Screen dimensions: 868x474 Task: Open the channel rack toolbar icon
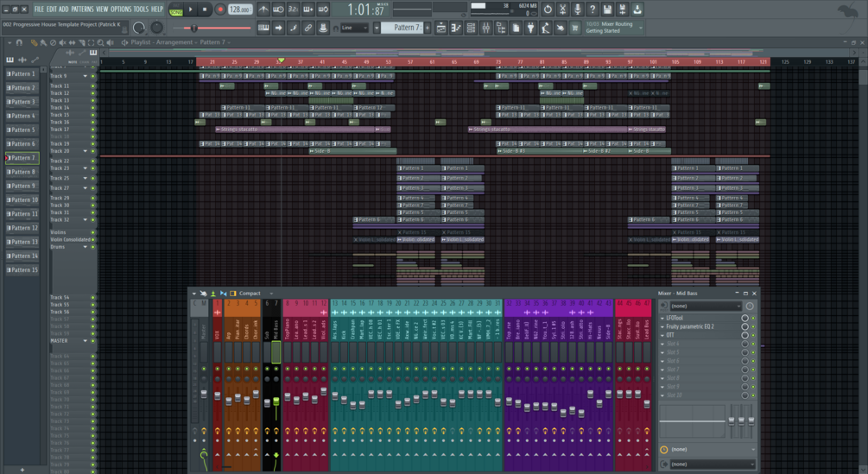click(471, 28)
